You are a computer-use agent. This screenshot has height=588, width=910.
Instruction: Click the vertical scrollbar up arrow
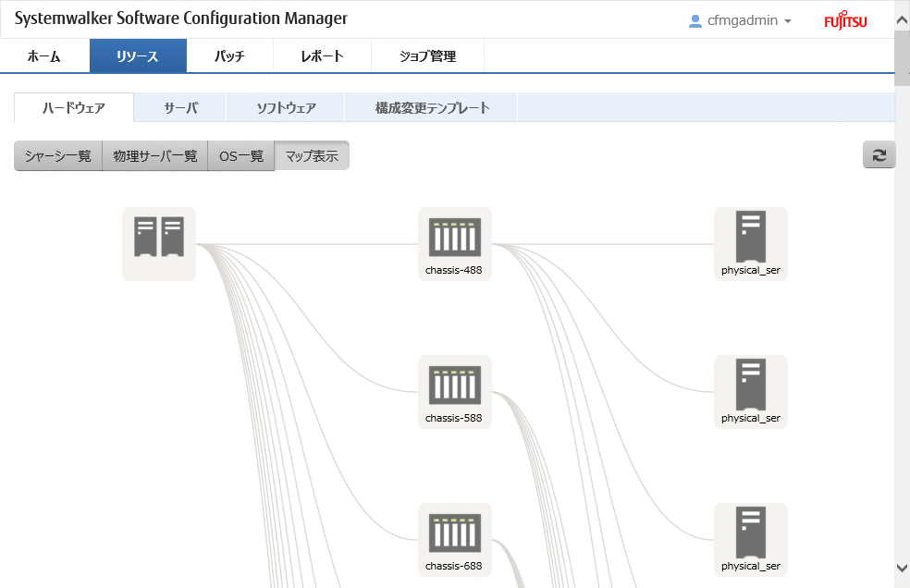[x=902, y=20]
